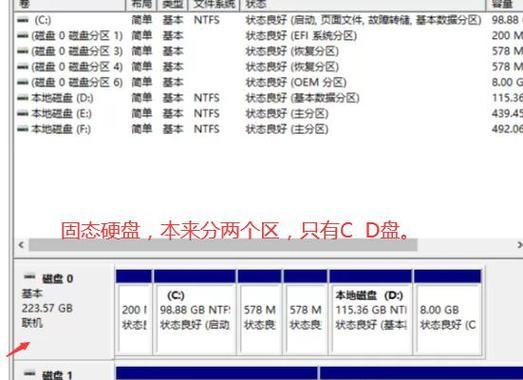Click the drive icon beside 磁盘分区 3 row
The height and width of the screenshot is (380, 523).
coord(23,51)
